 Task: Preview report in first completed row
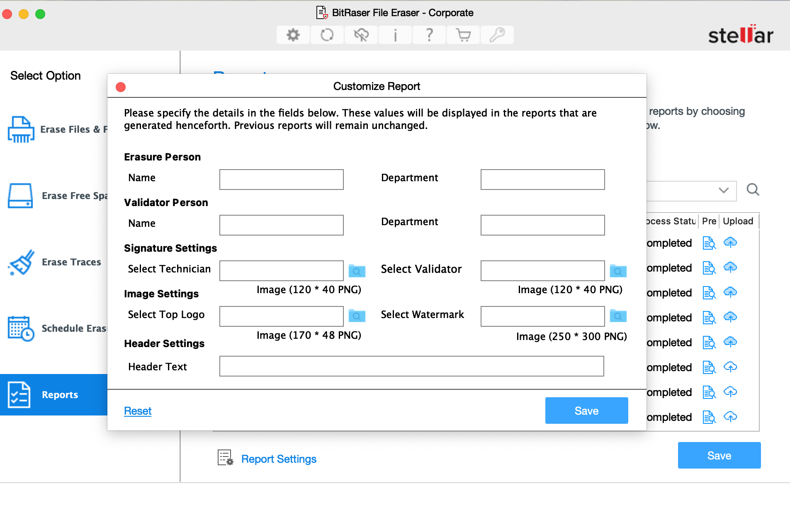tap(709, 243)
